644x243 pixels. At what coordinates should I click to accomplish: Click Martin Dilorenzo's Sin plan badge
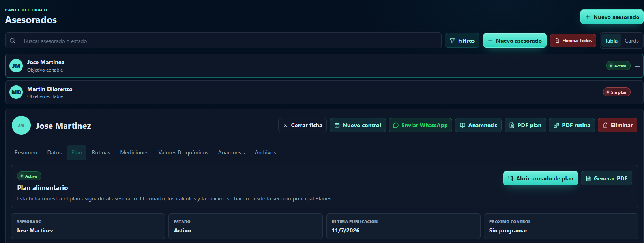(616, 92)
